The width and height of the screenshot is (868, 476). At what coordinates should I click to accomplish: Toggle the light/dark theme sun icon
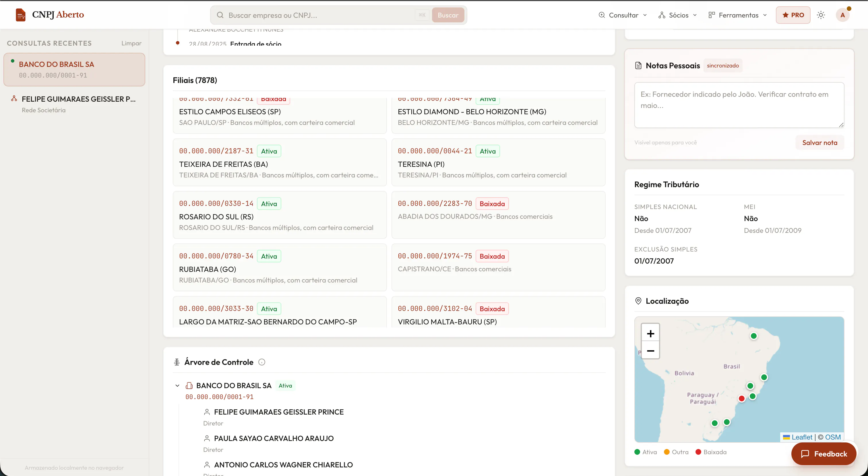(821, 15)
